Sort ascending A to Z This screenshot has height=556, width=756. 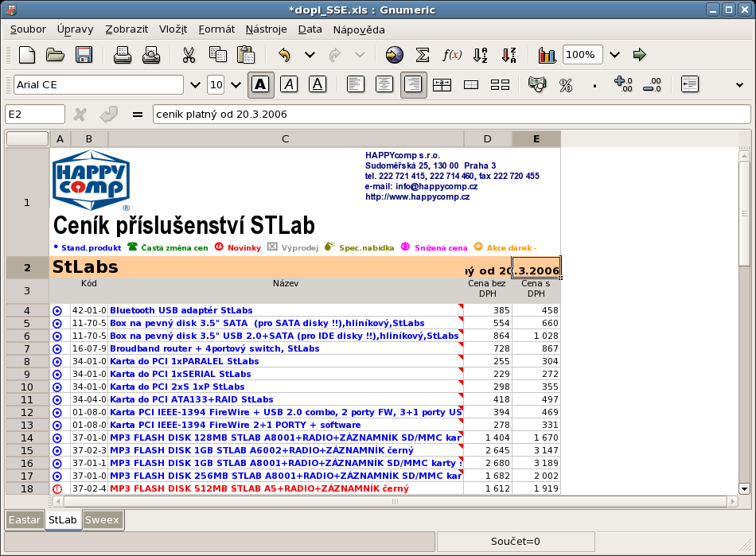click(x=480, y=55)
